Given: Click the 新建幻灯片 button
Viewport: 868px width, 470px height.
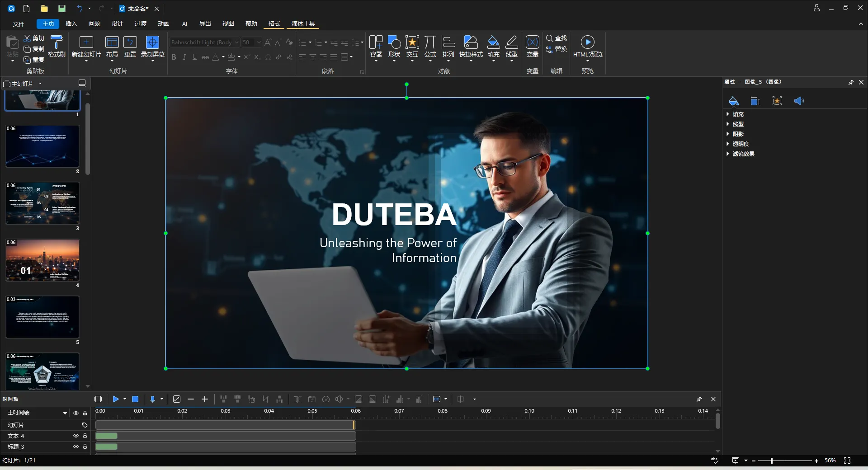Looking at the screenshot, I should [86, 47].
